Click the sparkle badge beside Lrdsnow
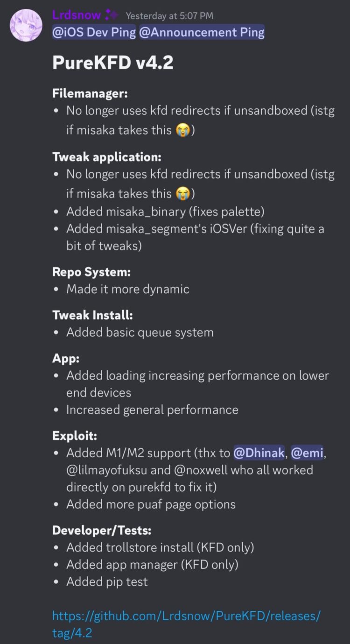This screenshot has width=350, height=644. (112, 15)
